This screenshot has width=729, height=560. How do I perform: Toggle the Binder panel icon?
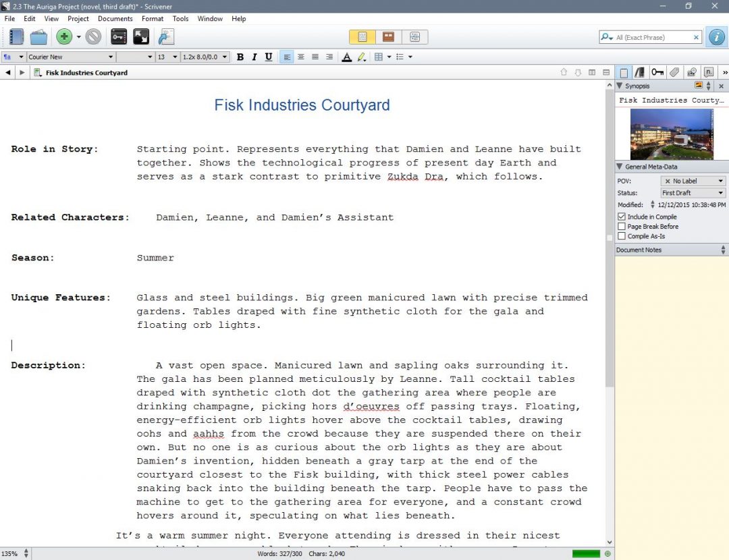pyautogui.click(x=16, y=36)
